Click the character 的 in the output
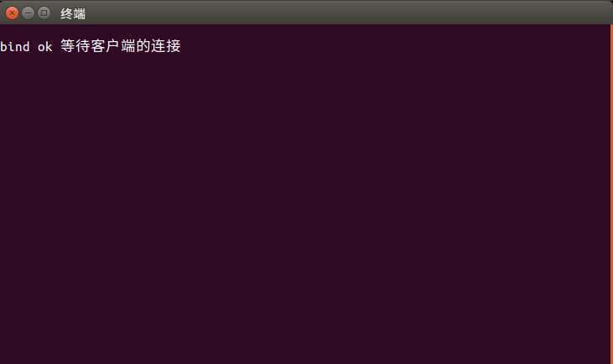This screenshot has width=613, height=364. pyautogui.click(x=143, y=46)
